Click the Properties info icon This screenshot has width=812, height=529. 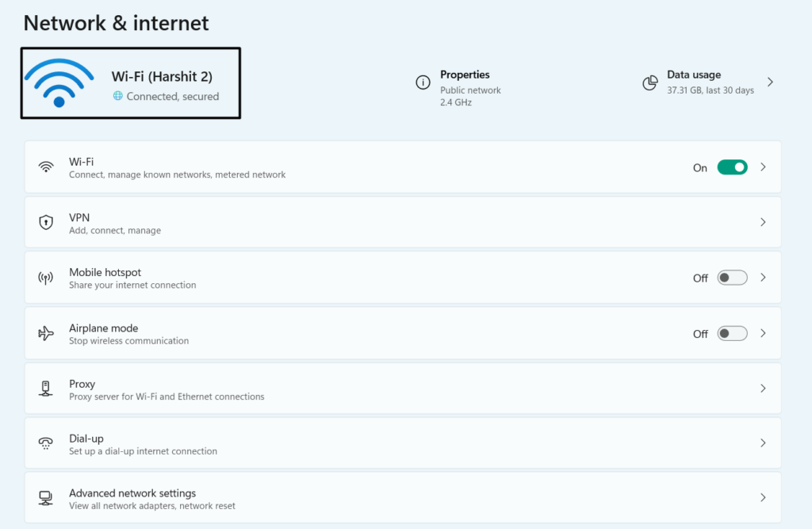coord(423,82)
